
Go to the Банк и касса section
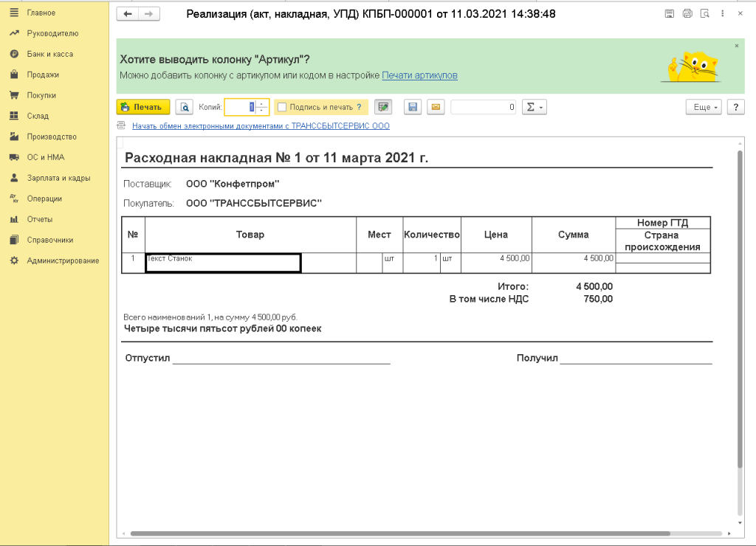pos(49,54)
